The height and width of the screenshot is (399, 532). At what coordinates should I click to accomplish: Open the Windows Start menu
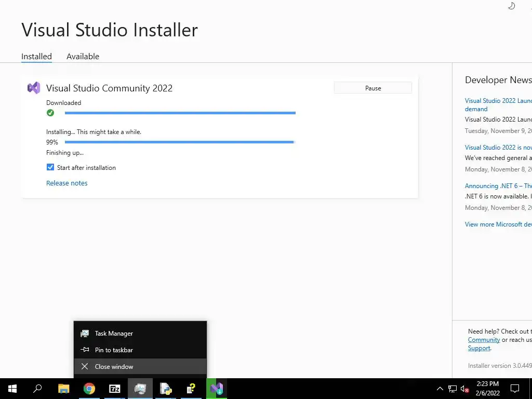12,389
